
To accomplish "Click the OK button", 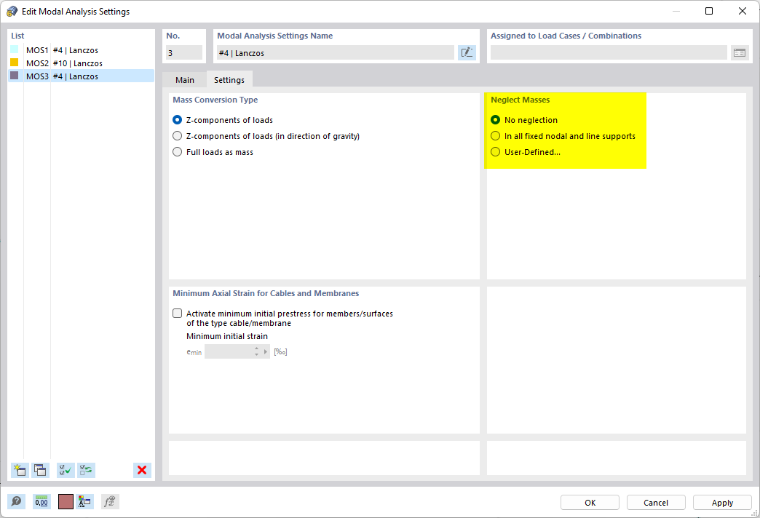I will pos(590,502).
